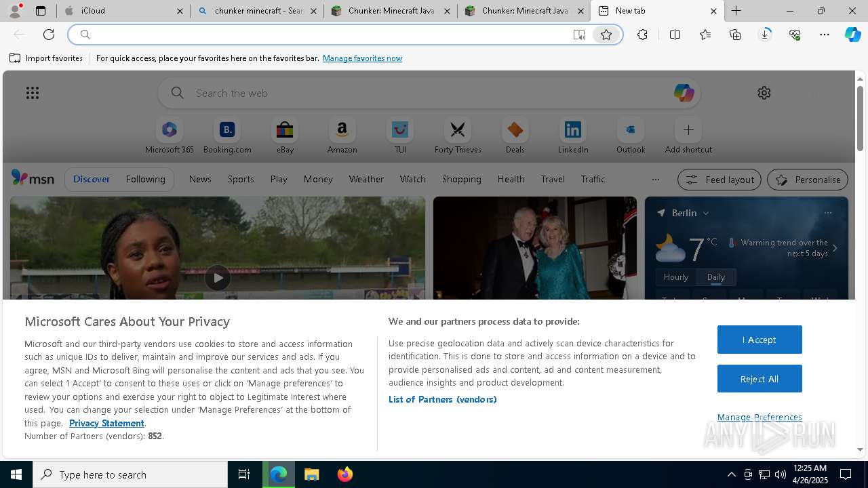Open the Extensions puzzle icon
The width and height of the screenshot is (868, 488).
(643, 35)
